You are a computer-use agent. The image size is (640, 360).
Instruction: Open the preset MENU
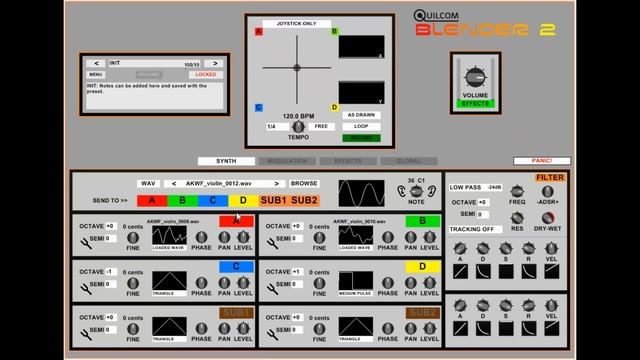tap(96, 75)
